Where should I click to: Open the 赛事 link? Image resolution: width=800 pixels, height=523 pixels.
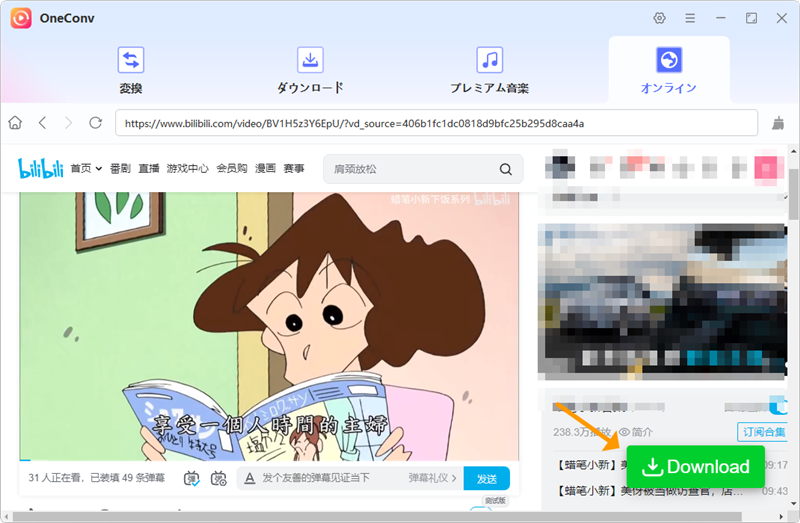pos(294,168)
